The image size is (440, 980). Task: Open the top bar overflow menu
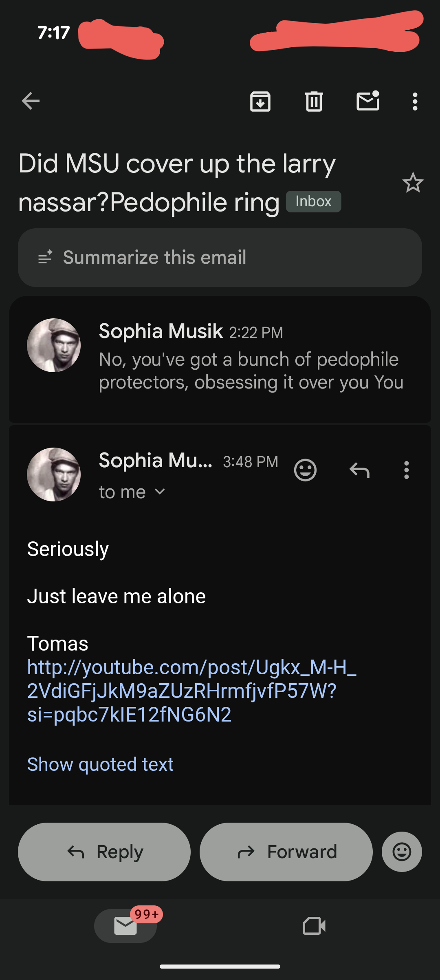click(x=415, y=102)
